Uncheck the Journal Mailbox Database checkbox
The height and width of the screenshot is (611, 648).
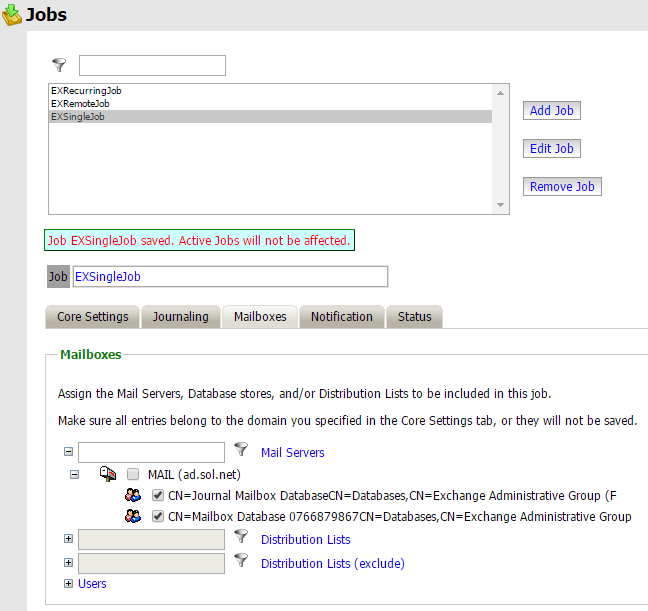point(157,495)
